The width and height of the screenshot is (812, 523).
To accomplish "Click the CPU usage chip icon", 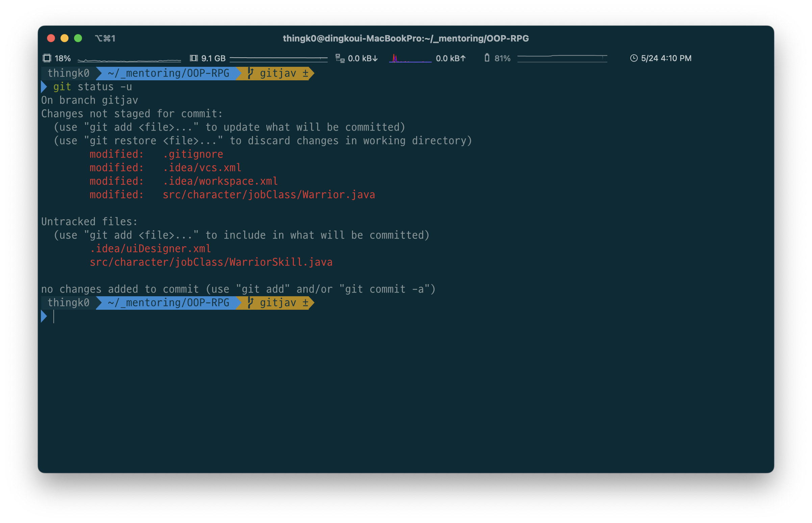I will [47, 58].
